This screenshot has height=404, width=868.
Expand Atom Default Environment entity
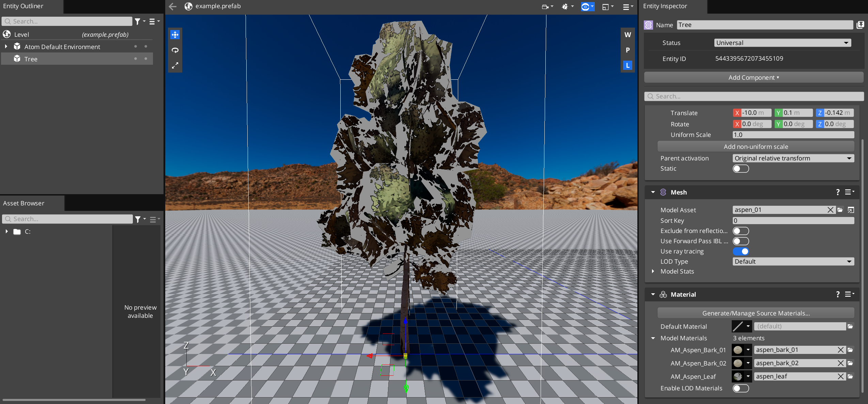[6, 47]
